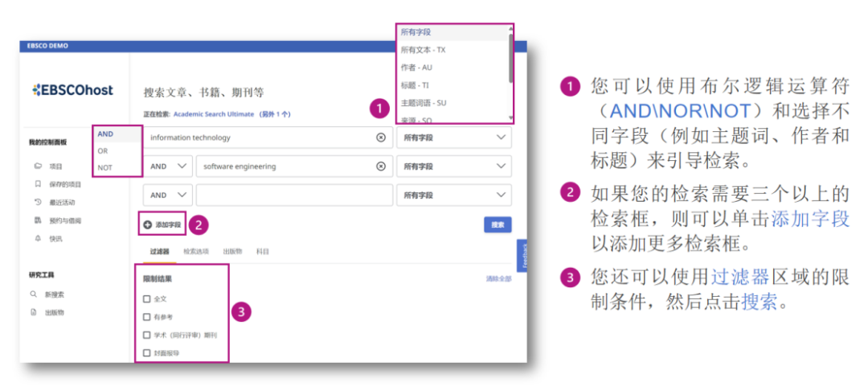868x391 pixels.
Task: Click the blue 搜索 button
Action: pyautogui.click(x=497, y=224)
